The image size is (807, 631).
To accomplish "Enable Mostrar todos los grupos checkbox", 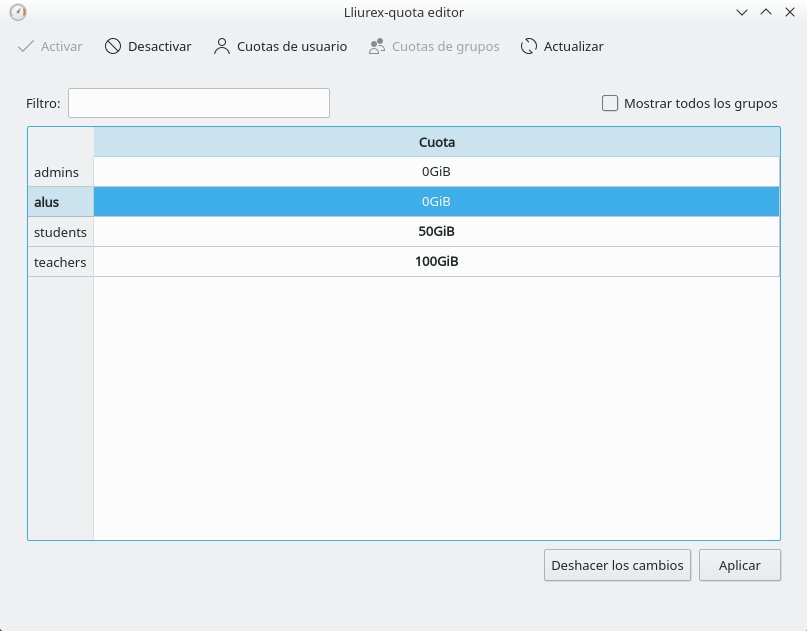I will tap(610, 103).
